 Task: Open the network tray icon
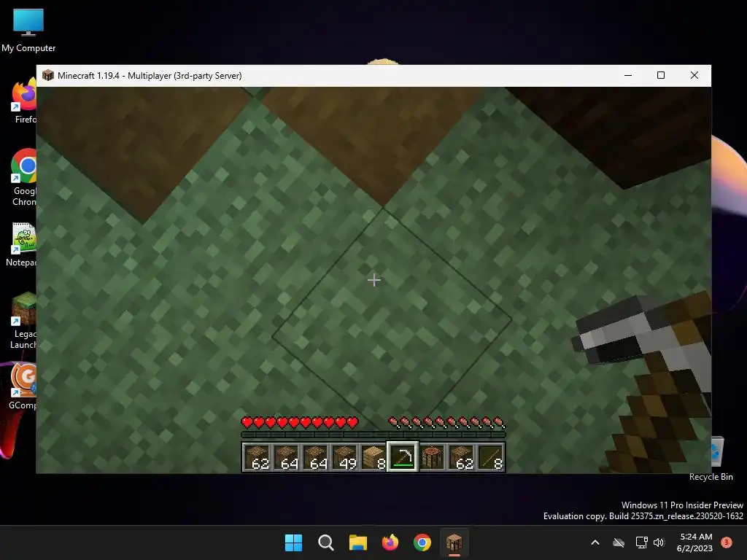[641, 542]
